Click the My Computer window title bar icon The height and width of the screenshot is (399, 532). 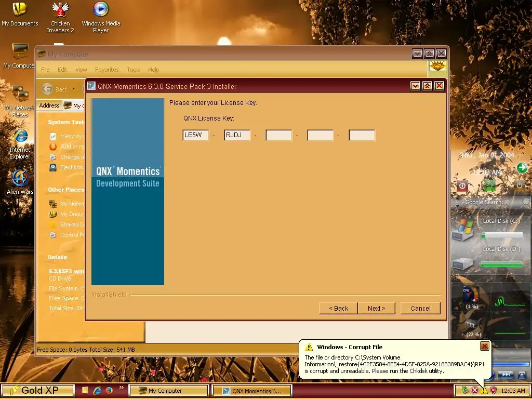tap(42, 54)
